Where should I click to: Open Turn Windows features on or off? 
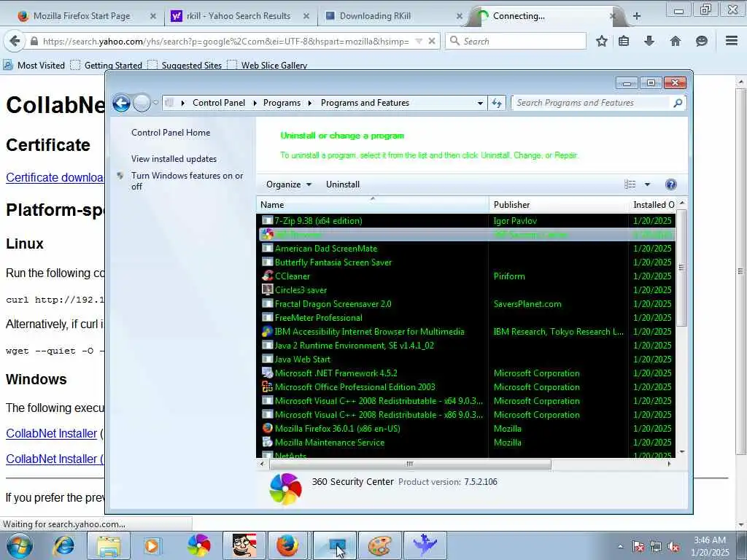pyautogui.click(x=187, y=181)
